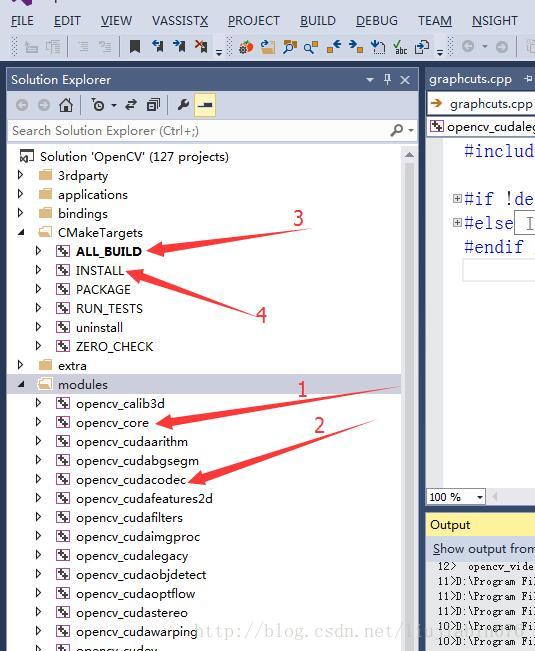Click Solution Explorer Home icon
Image resolution: width=535 pixels, height=651 pixels.
click(66, 105)
